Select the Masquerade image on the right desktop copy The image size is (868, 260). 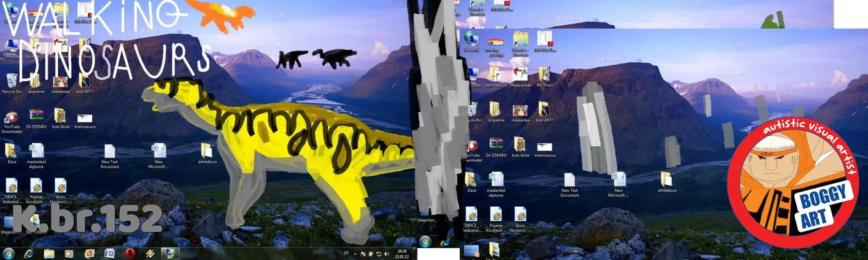point(520,77)
